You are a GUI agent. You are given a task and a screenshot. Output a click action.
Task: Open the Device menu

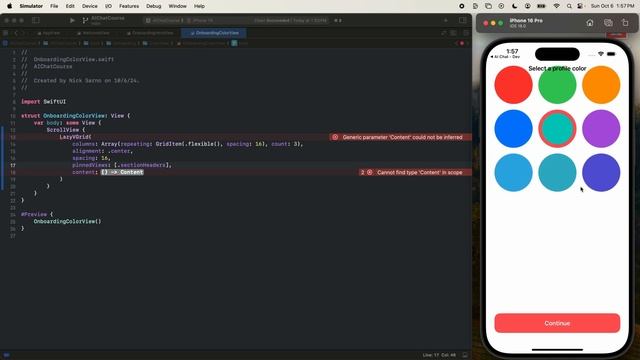pos(89,6)
